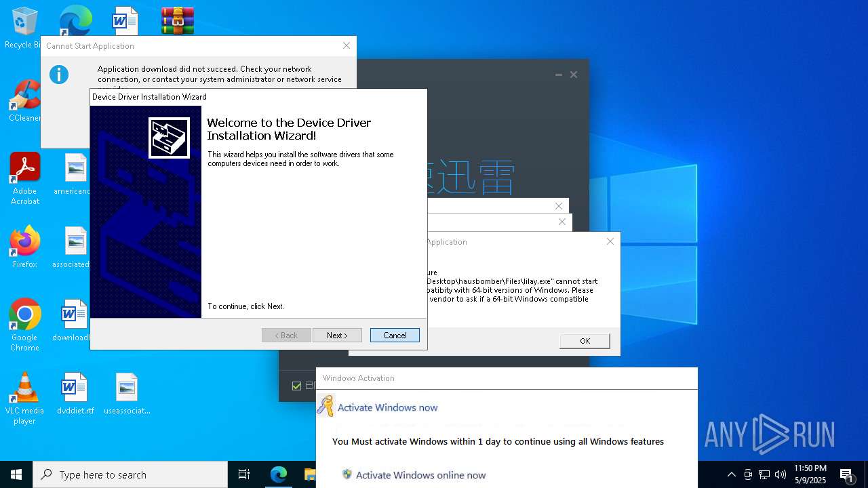868x488 pixels.
Task: Click the keys icon in Windows Activation
Action: 325,405
